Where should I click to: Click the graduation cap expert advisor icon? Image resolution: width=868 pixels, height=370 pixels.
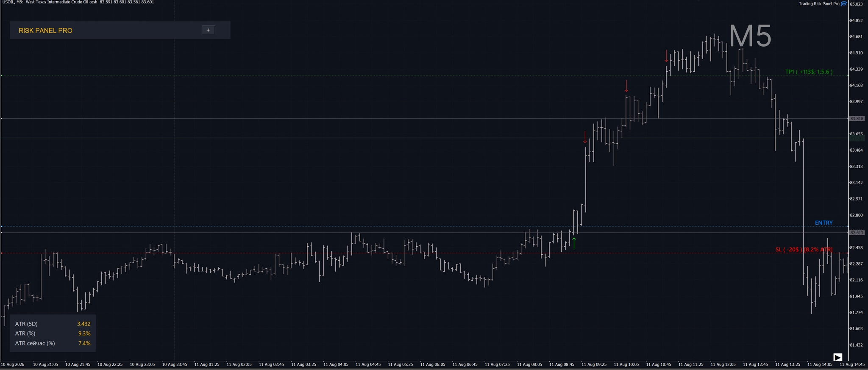tap(844, 3)
